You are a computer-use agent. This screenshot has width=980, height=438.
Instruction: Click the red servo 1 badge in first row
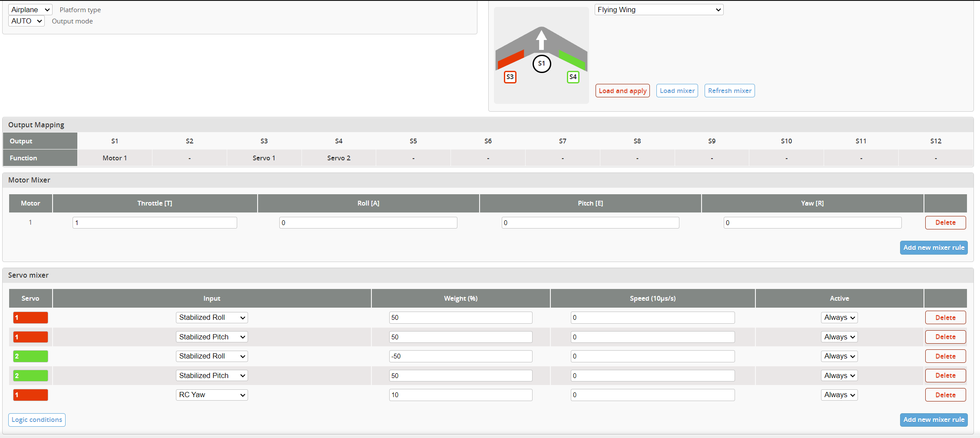(30, 317)
